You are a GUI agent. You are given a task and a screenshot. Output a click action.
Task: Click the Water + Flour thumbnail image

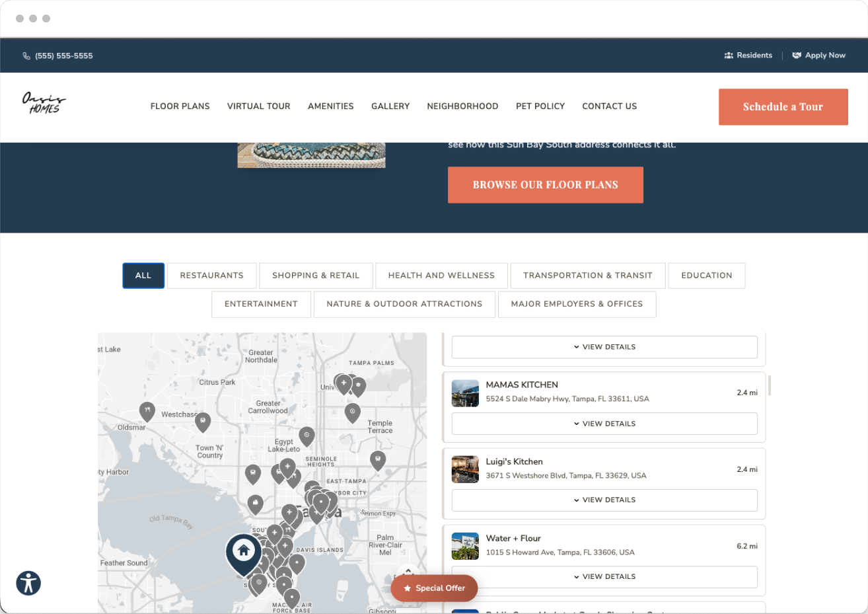[x=465, y=547]
